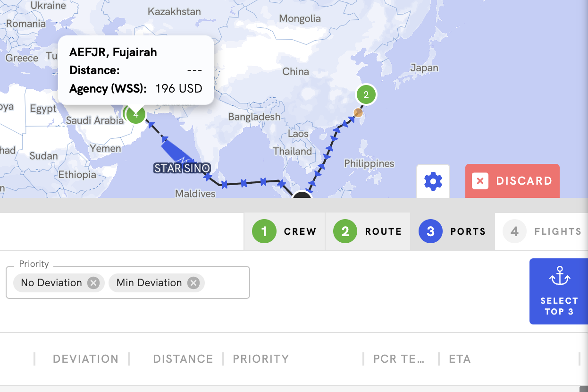Image resolution: width=588 pixels, height=392 pixels.
Task: Sort by the Deviation column header
Action: tap(85, 359)
